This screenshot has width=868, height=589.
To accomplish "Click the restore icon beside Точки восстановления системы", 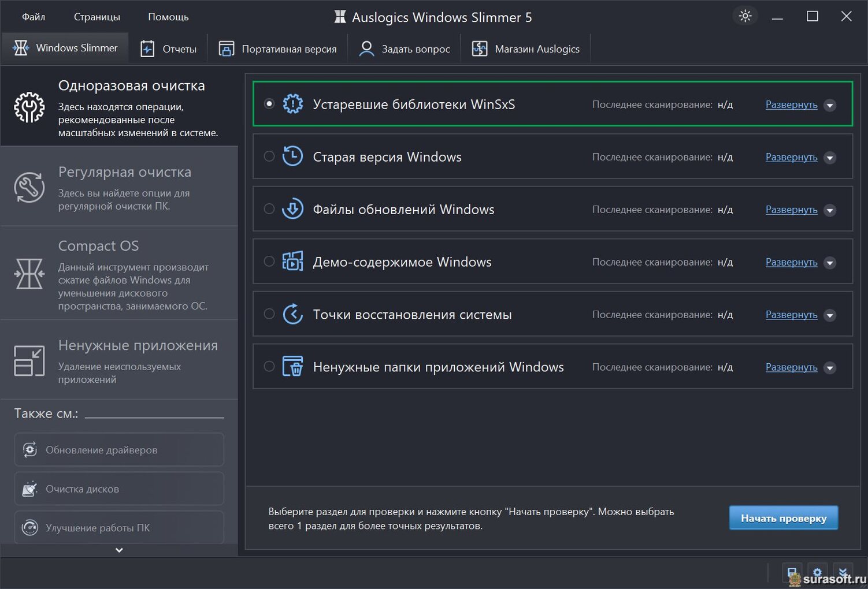I will pos(293,314).
